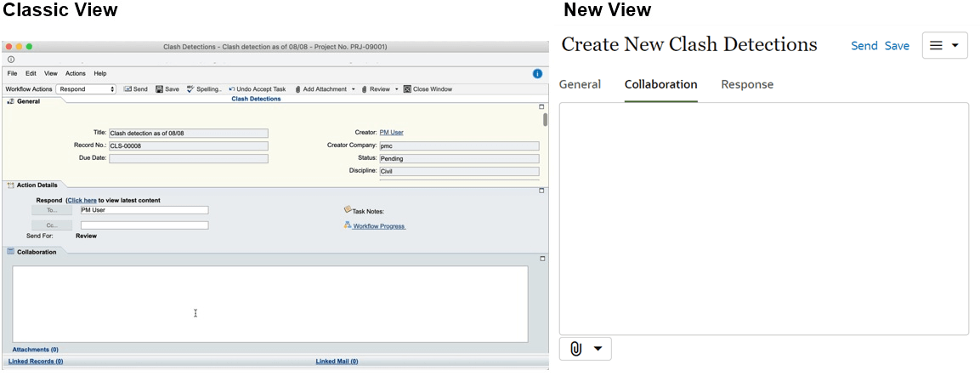The height and width of the screenshot is (376, 980).
Task: Click the blue info icon in Classic View
Action: 537,74
